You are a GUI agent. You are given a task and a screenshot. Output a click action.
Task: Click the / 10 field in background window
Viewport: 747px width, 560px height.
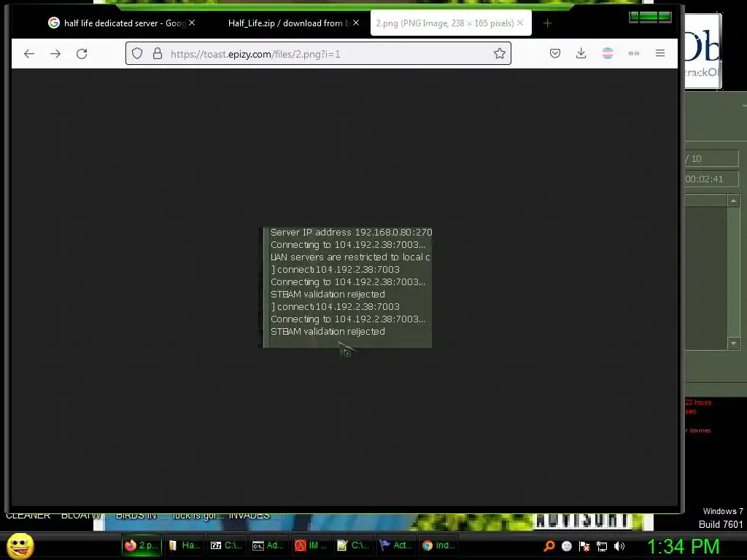[x=712, y=158]
